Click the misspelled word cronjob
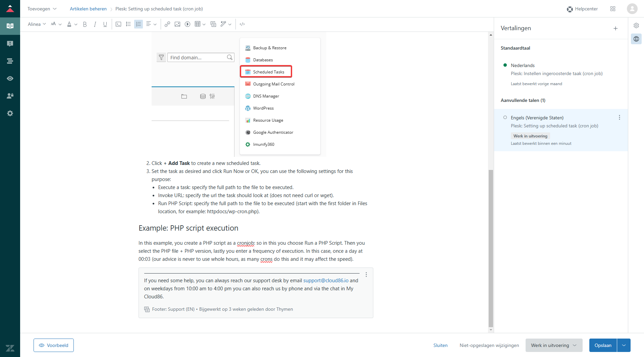Image resolution: width=644 pixels, height=357 pixels. coord(246,243)
